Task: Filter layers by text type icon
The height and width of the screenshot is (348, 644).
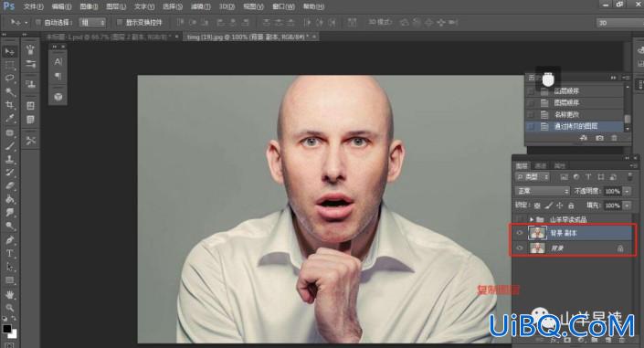Action: point(588,176)
